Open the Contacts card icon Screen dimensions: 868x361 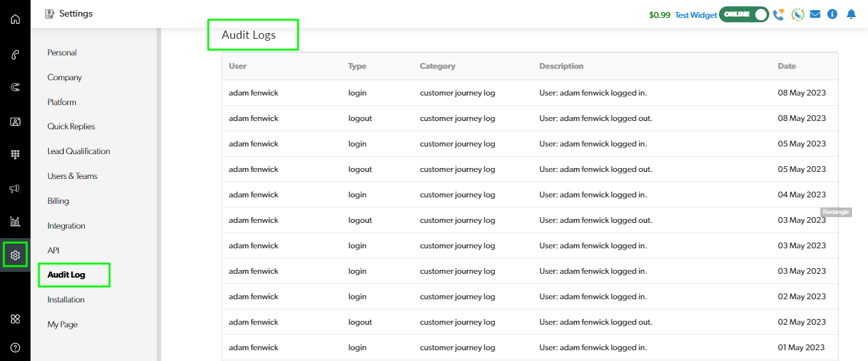pos(15,122)
